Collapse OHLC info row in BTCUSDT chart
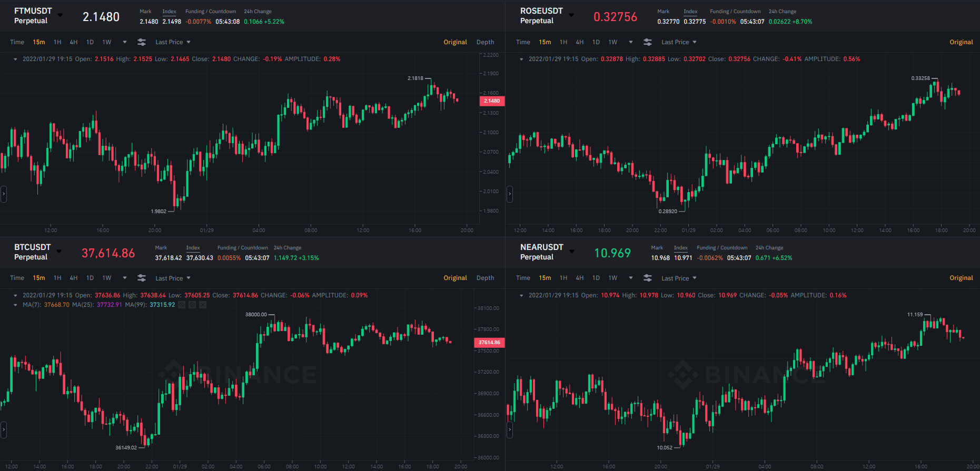The height and width of the screenshot is (471, 980). point(15,296)
